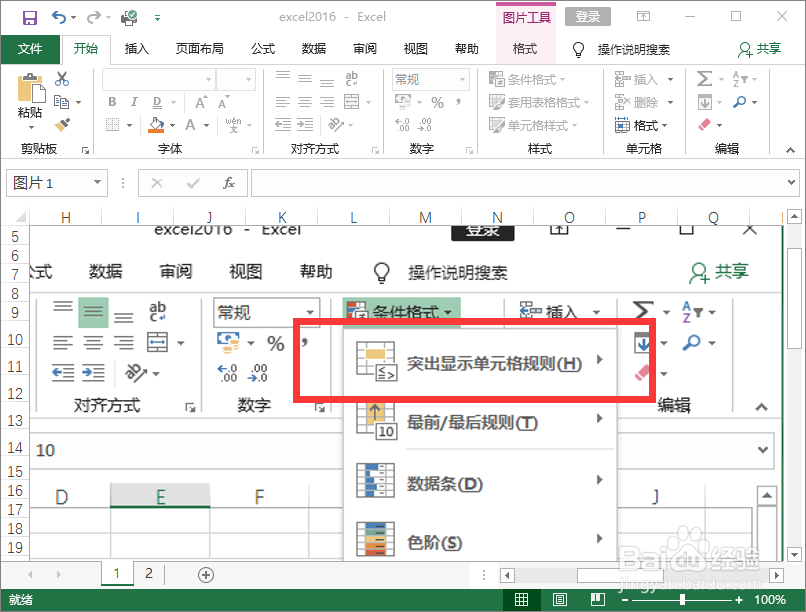
Task: Increase font size with larger A
Action: (201, 102)
